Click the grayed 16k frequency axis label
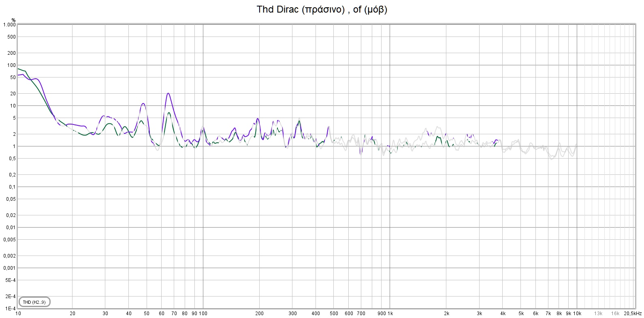 pyautogui.click(x=615, y=314)
